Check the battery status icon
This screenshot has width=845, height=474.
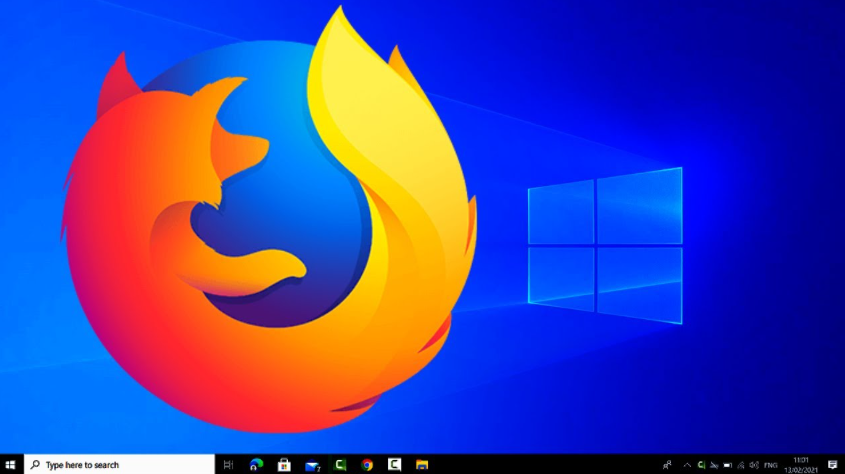pyautogui.click(x=728, y=465)
